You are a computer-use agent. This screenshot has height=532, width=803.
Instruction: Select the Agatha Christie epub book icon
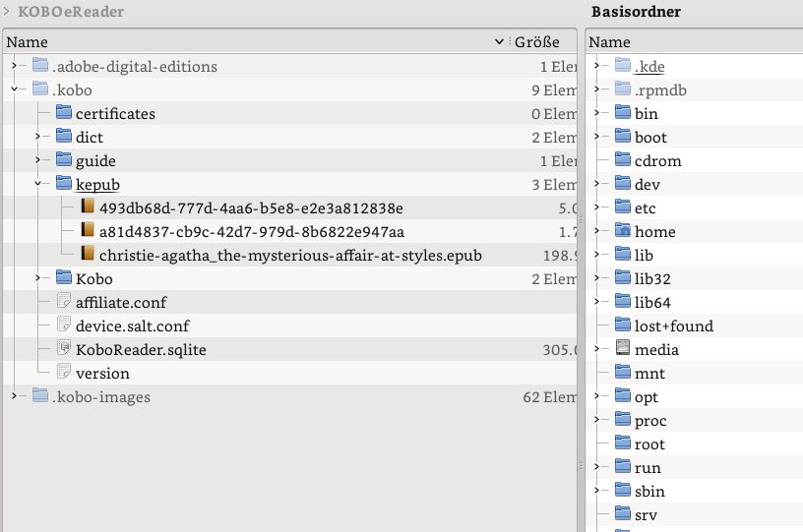click(88, 255)
